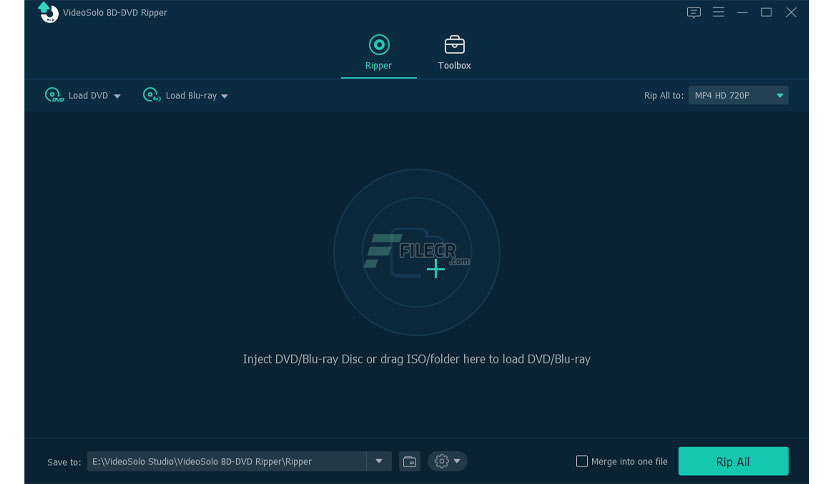This screenshot has width=836, height=484.
Task: Click the Load DVD text label
Action: pos(88,95)
